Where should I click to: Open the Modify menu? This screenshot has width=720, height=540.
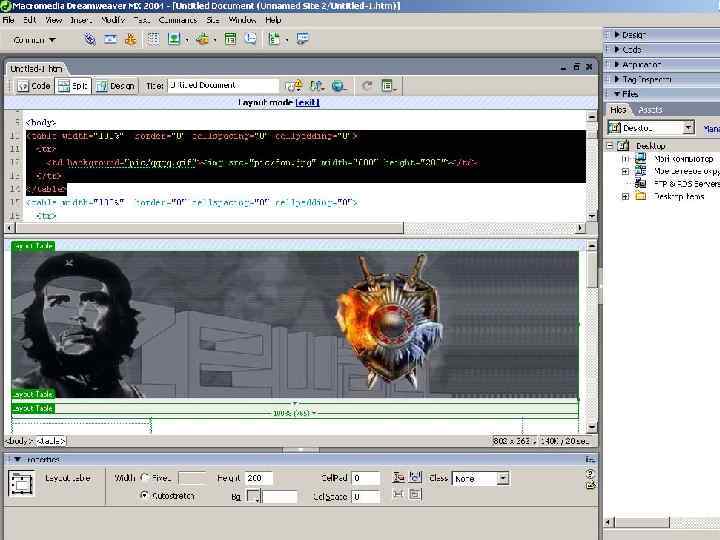click(112, 20)
